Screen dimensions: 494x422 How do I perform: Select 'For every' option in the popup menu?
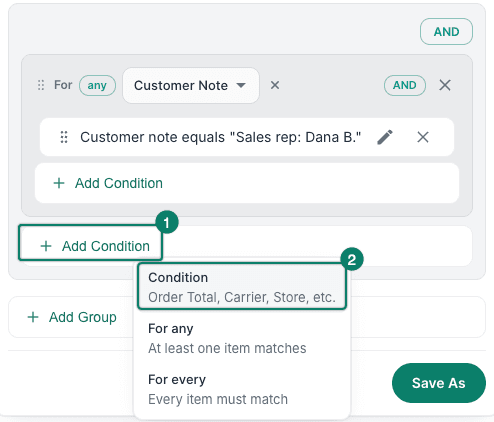click(242, 389)
